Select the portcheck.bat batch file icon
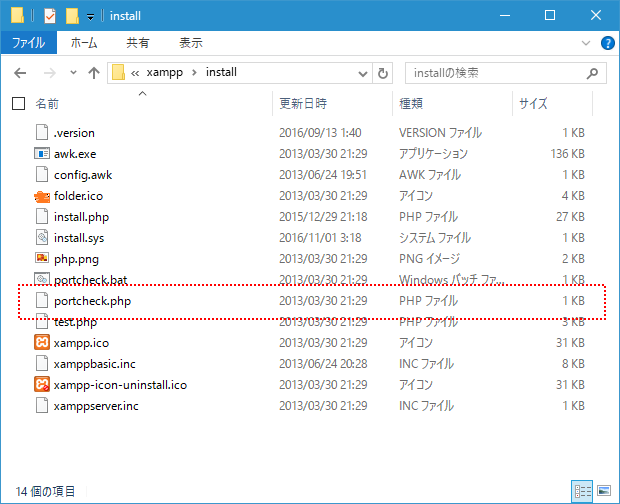Screen dimensions: 620x504 [x=42, y=279]
